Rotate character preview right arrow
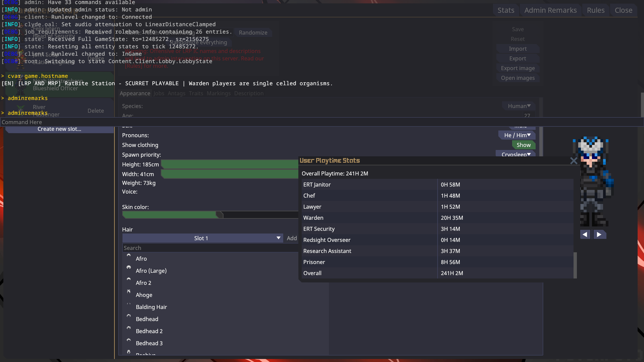Screen dimensions: 644x362 (599, 235)
